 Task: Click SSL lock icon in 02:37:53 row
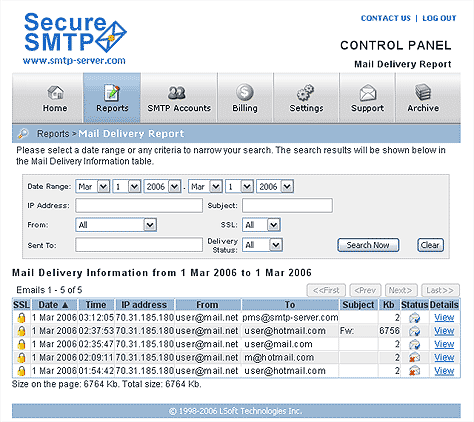(21, 331)
